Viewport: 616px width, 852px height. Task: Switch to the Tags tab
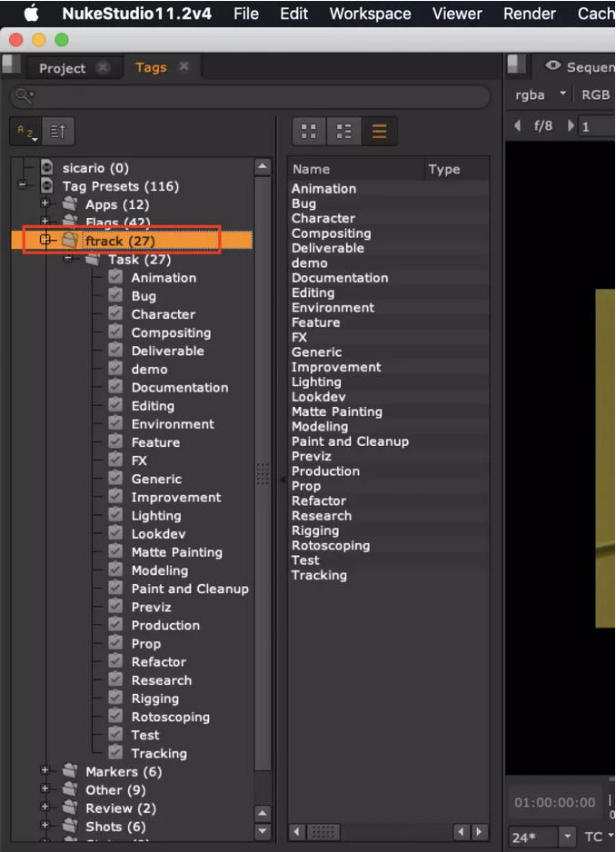(151, 67)
